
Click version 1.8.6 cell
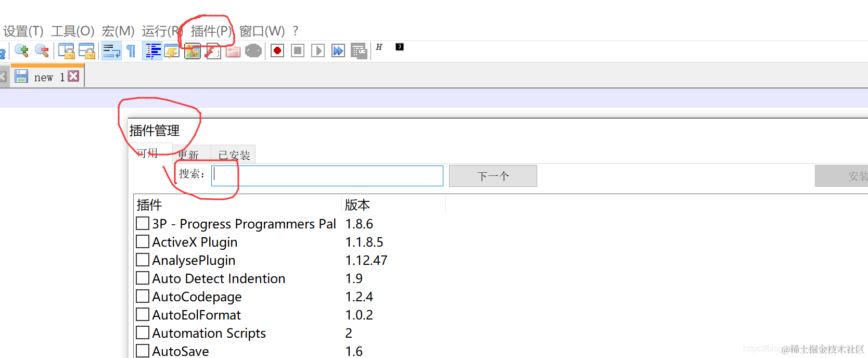(x=359, y=224)
